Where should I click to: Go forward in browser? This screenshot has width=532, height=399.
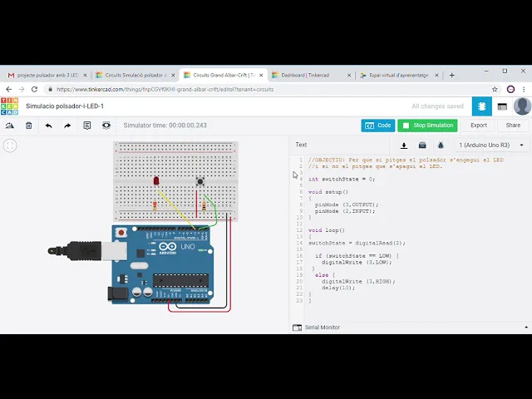pos(22,89)
